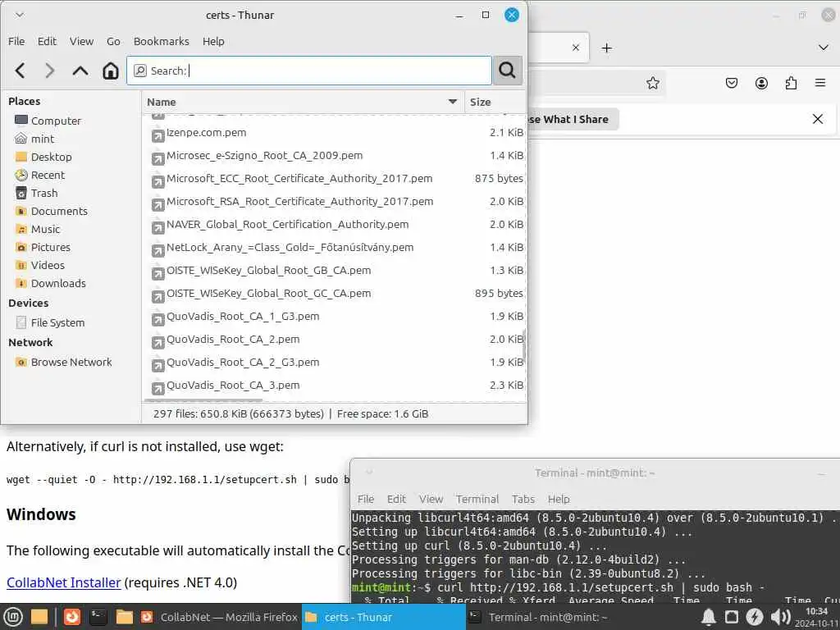The height and width of the screenshot is (630, 840).
Task: Click the Thunar horizontal scrollbar
Action: click(x=203, y=400)
